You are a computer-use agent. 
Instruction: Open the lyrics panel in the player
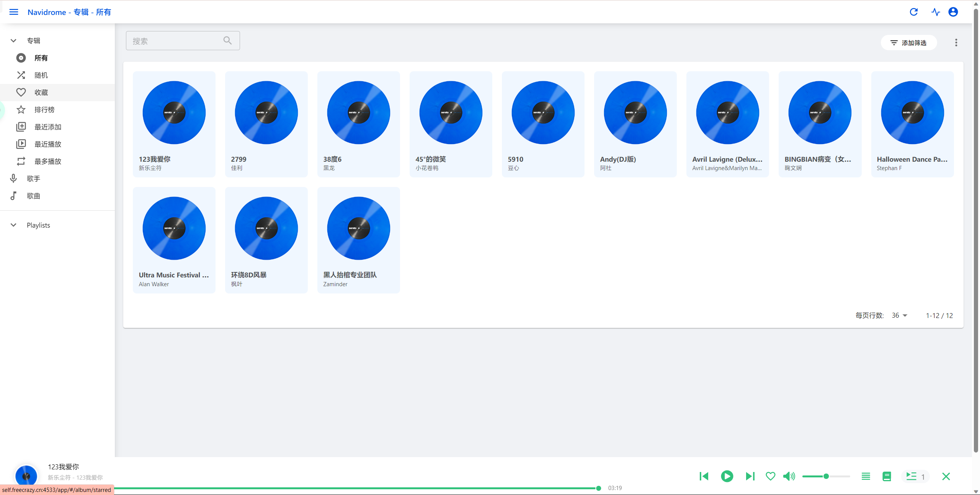[887, 476]
